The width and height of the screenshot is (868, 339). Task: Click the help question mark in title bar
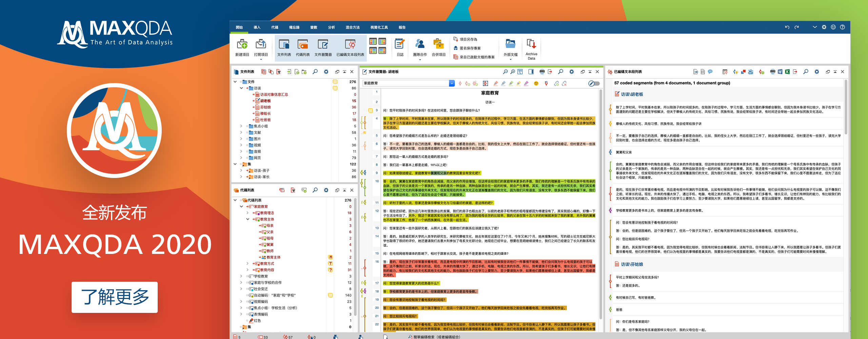(842, 27)
